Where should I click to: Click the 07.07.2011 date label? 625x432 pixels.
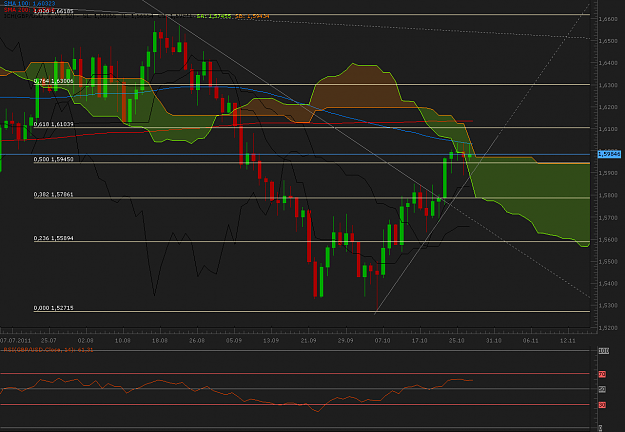pyautogui.click(x=16, y=341)
